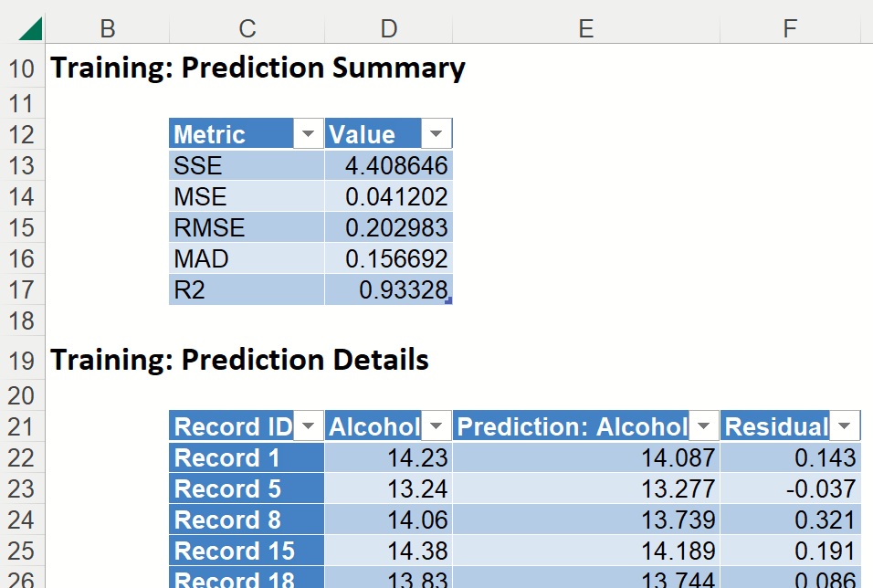The image size is (873, 588).
Task: Click the Training: Prediction Summary heading
Action: click(x=258, y=68)
